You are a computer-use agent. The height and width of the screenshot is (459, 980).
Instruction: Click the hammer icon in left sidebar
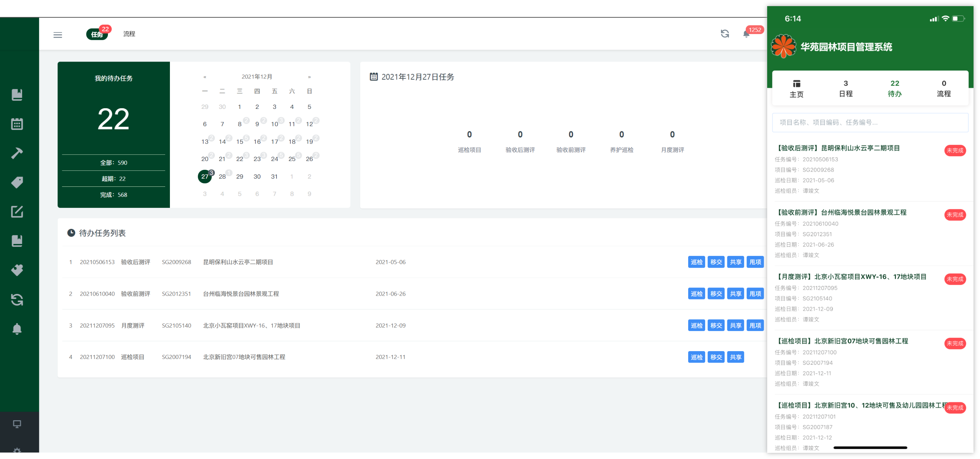17,153
